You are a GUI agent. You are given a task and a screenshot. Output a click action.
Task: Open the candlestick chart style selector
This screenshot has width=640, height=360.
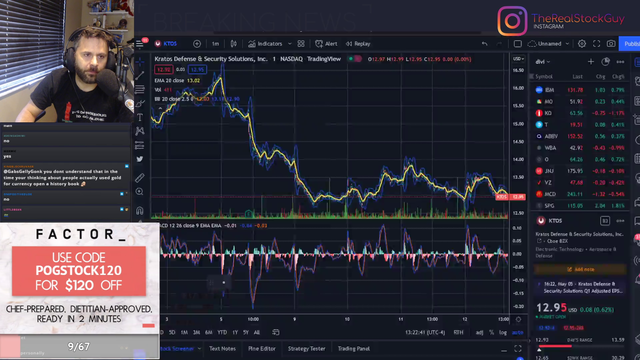click(233, 44)
